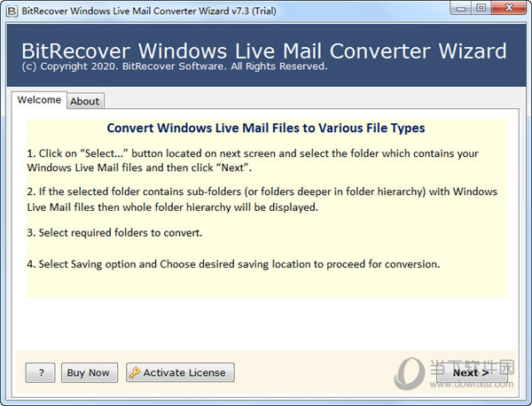This screenshot has height=406, width=532.
Task: Click the Buy Now button
Action: [90, 372]
